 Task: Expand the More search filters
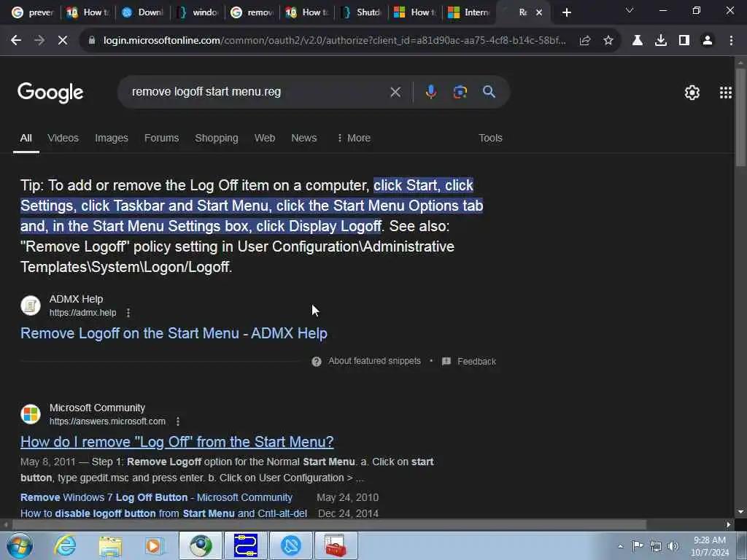(354, 138)
